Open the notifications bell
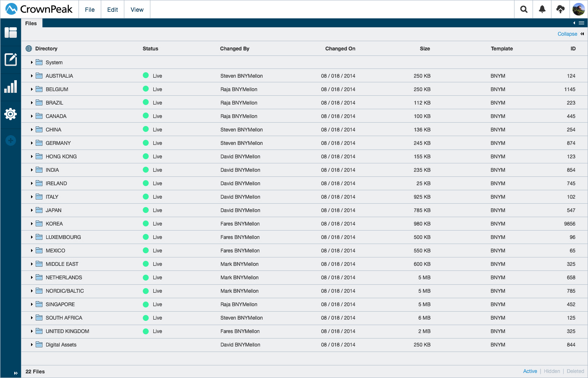The height and width of the screenshot is (378, 588). [x=542, y=9]
